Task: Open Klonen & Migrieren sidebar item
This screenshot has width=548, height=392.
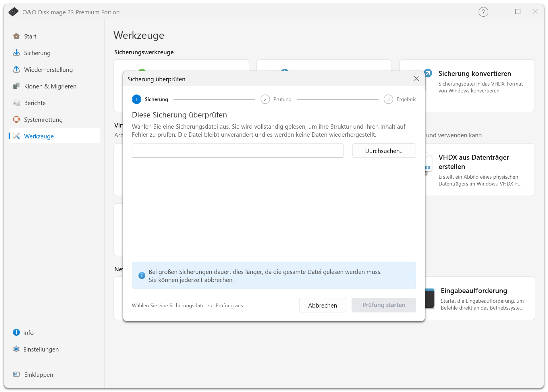Action: tap(54, 86)
